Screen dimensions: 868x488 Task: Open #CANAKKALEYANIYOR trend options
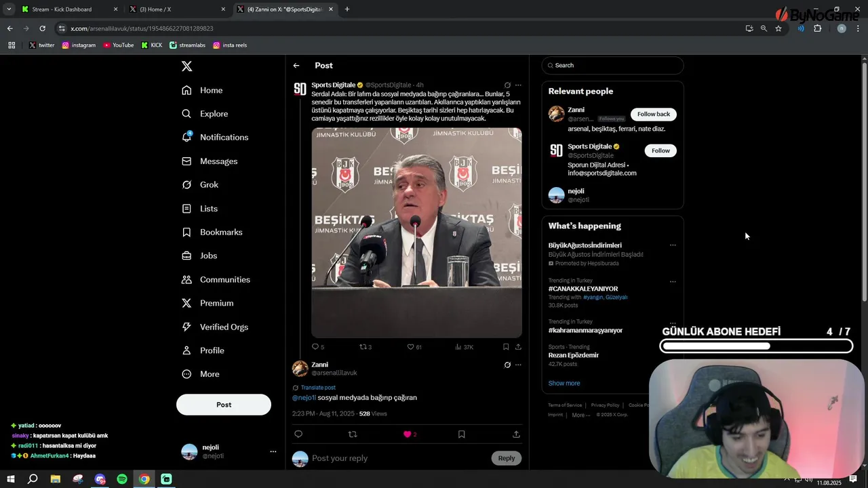point(673,281)
